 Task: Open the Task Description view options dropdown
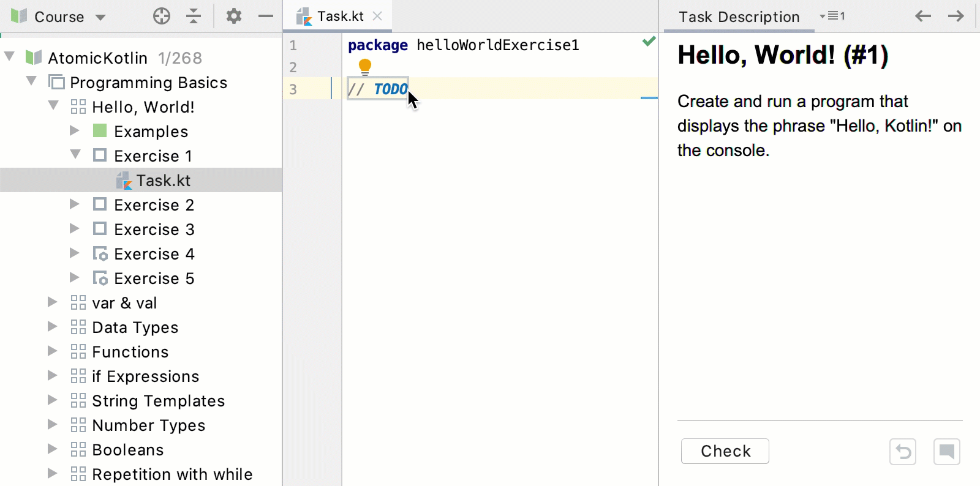click(x=832, y=16)
